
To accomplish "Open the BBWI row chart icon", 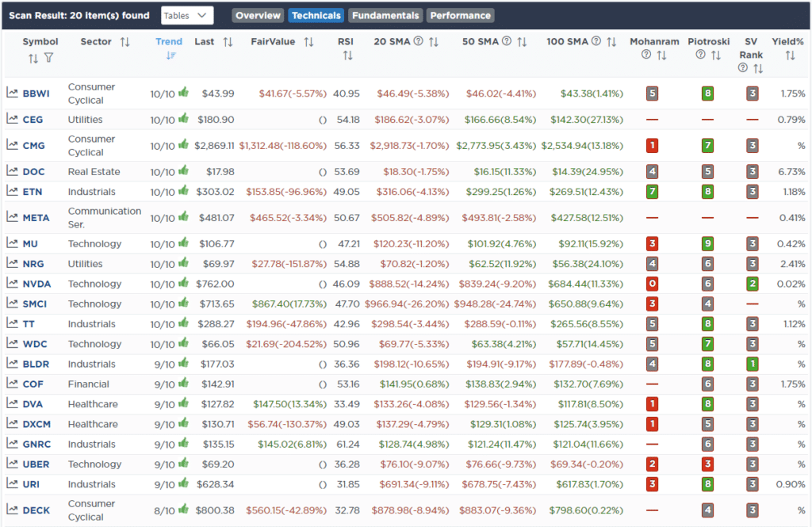I will click(x=12, y=93).
